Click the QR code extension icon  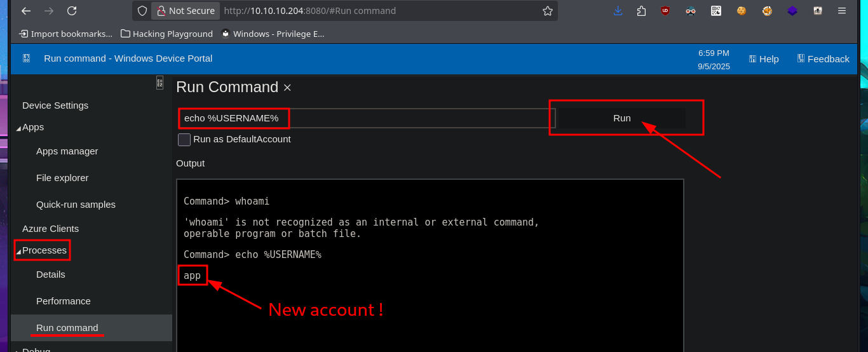click(x=716, y=11)
